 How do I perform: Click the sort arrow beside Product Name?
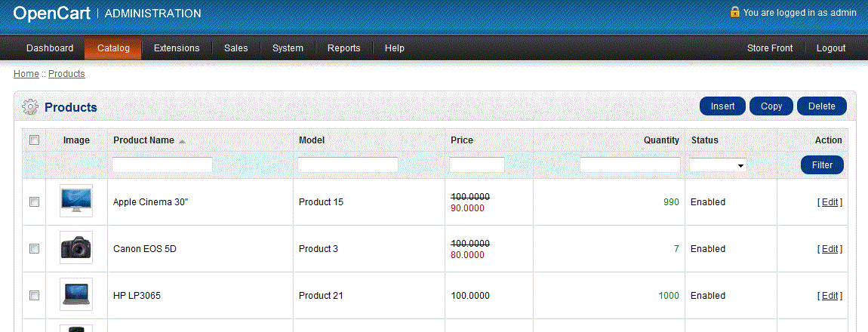coord(182,141)
